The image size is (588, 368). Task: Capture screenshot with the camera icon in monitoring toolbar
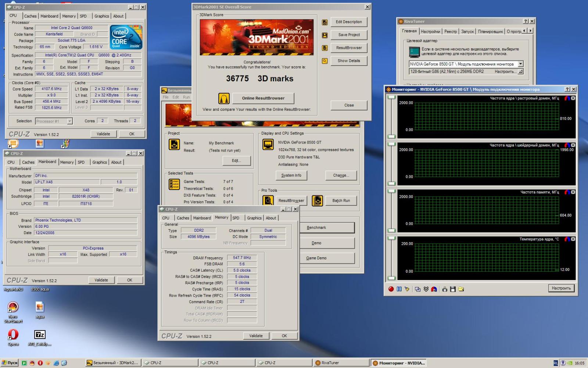(x=445, y=289)
